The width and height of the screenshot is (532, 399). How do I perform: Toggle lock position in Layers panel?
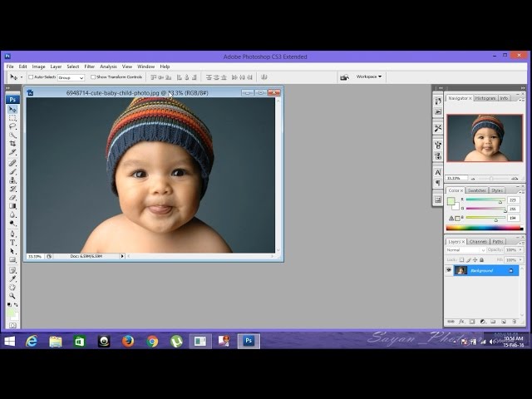click(x=475, y=260)
